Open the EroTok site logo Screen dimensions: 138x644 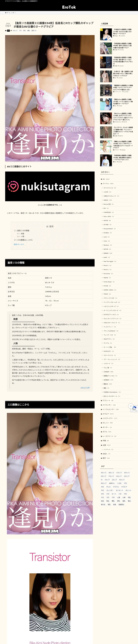pyautogui.click(x=69, y=7)
